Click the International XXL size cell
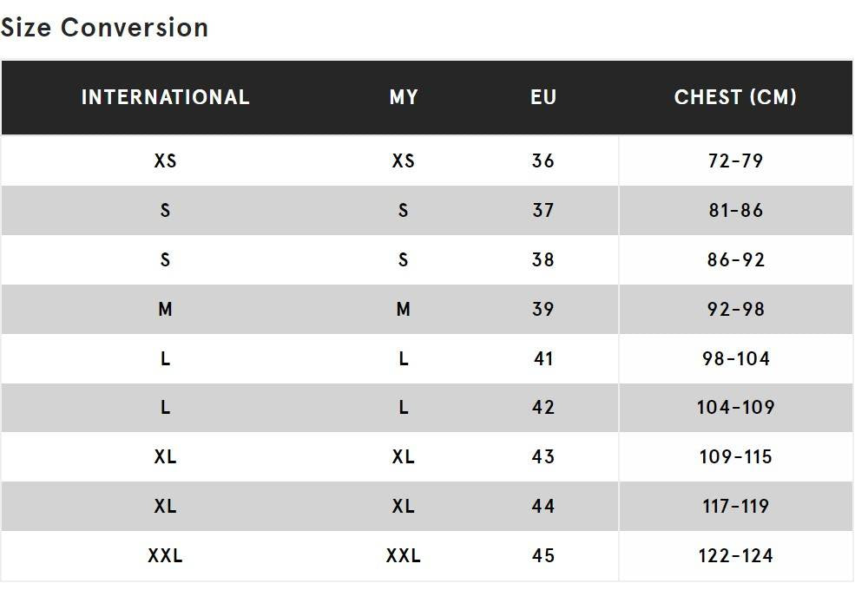This screenshot has height=616, width=855. point(165,556)
